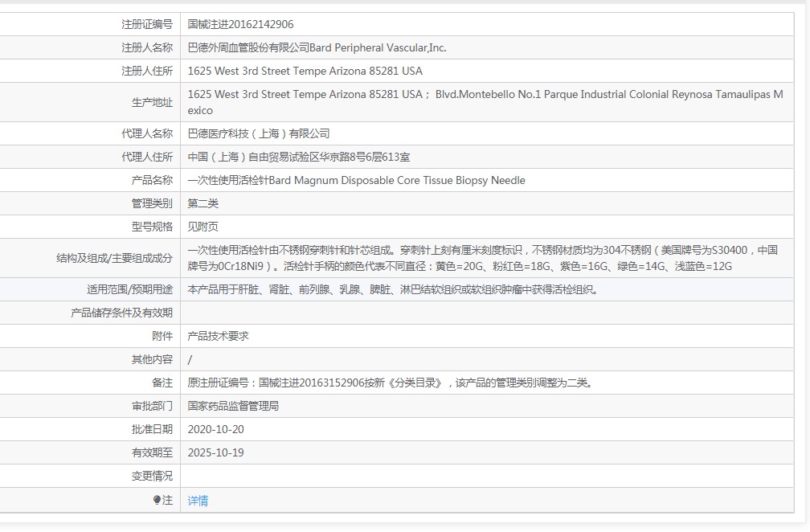The width and height of the screenshot is (810, 532).
Task: Select expiry date 2025-10-19
Action: tap(215, 452)
